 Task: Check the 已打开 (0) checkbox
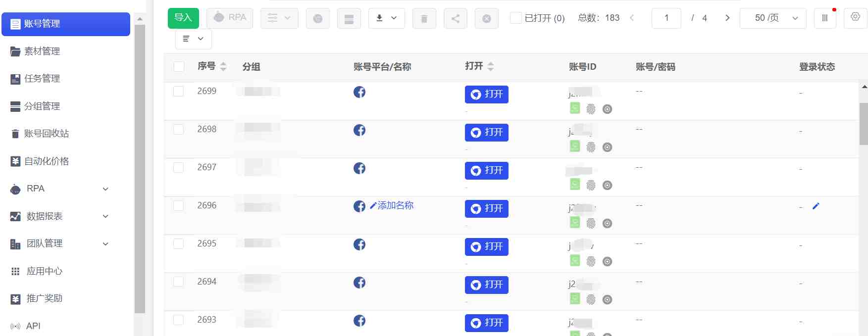(515, 18)
